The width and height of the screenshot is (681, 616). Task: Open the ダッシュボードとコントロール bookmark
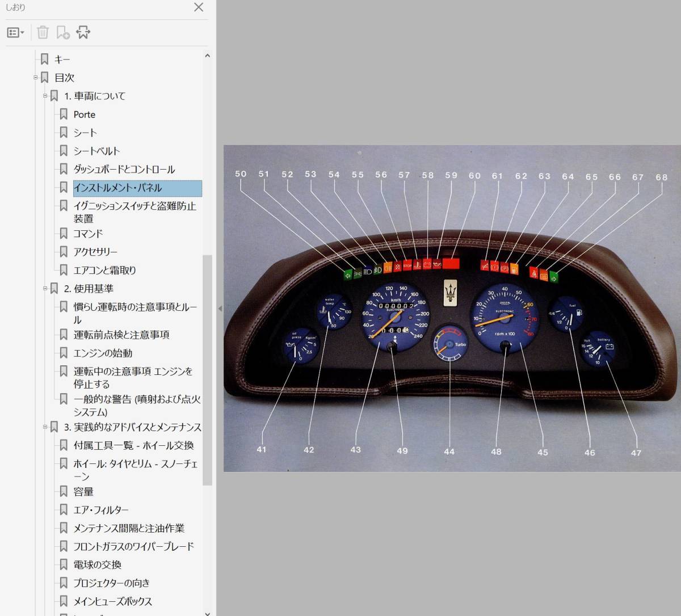pyautogui.click(x=124, y=170)
